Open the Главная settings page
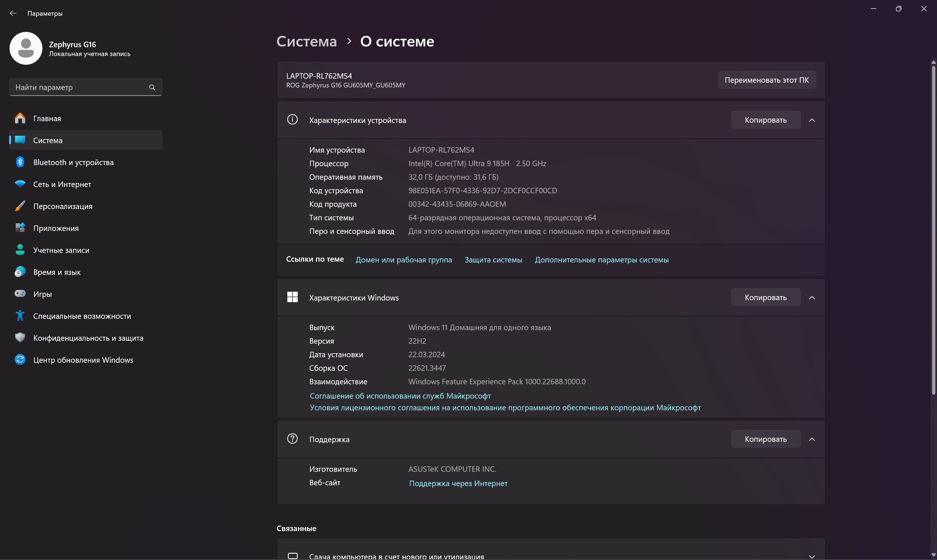Image resolution: width=937 pixels, height=560 pixels. click(x=86, y=119)
